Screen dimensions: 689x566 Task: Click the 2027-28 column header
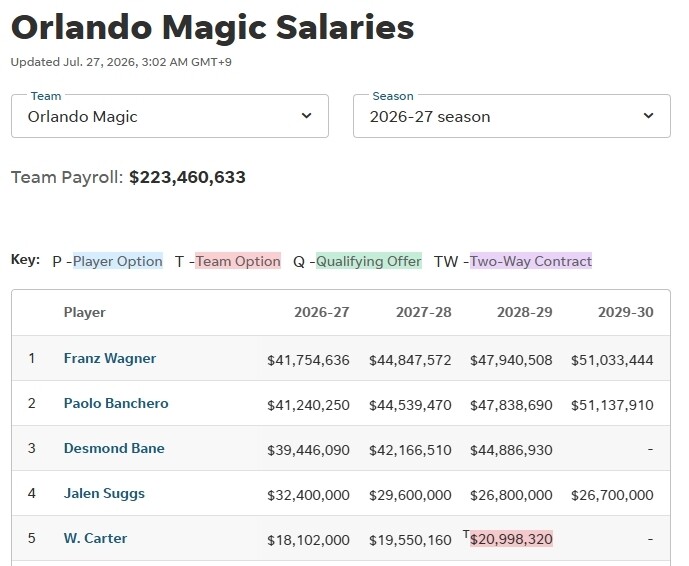coord(424,312)
